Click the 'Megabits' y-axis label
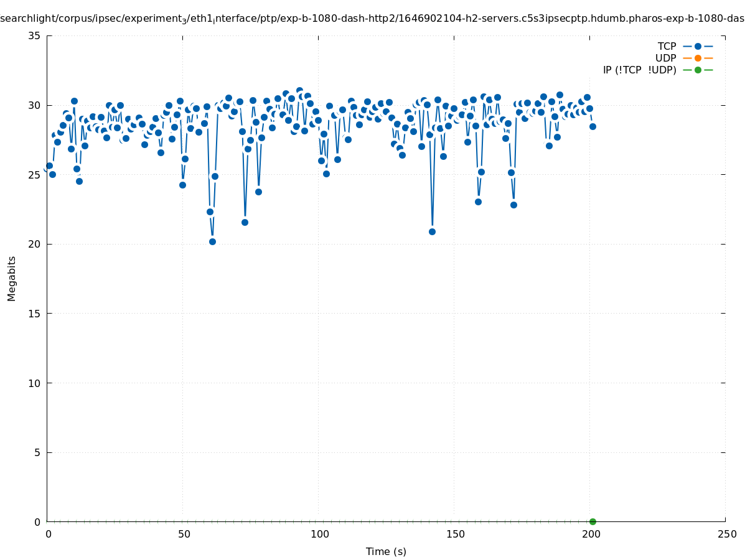The width and height of the screenshot is (745, 560). click(x=12, y=278)
